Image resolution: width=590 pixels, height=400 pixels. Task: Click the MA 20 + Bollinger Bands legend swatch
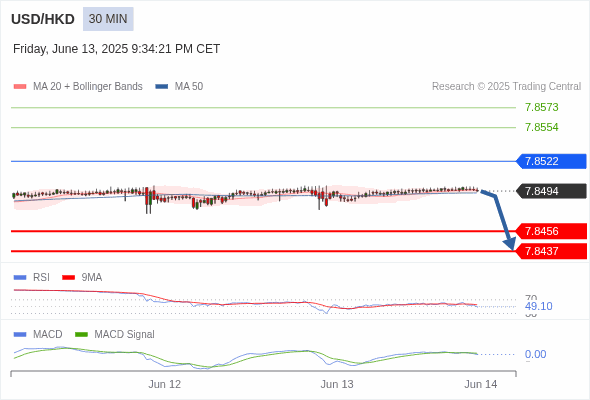20,87
